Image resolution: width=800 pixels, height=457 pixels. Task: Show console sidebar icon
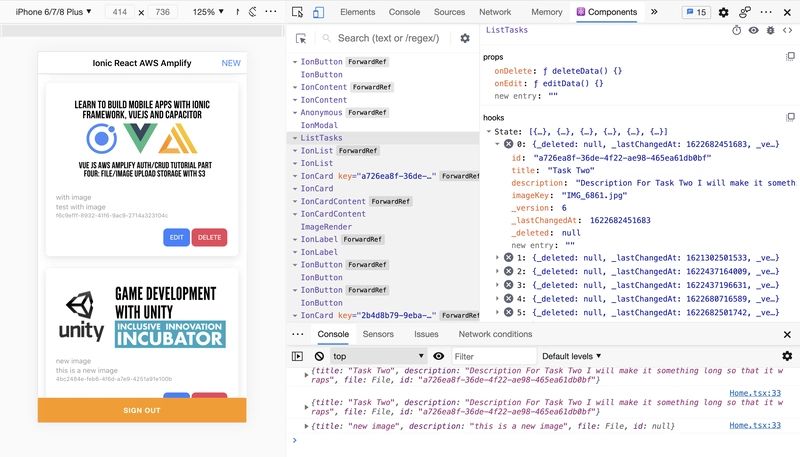(x=297, y=356)
